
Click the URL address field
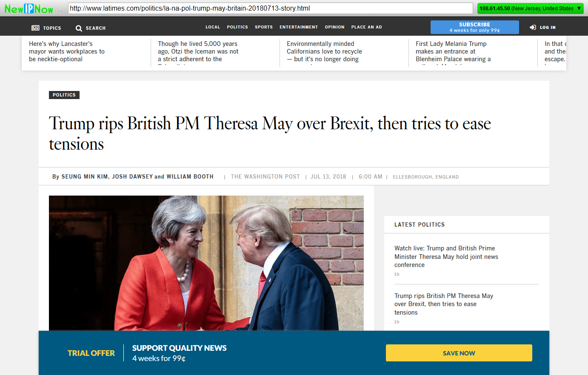(x=270, y=9)
